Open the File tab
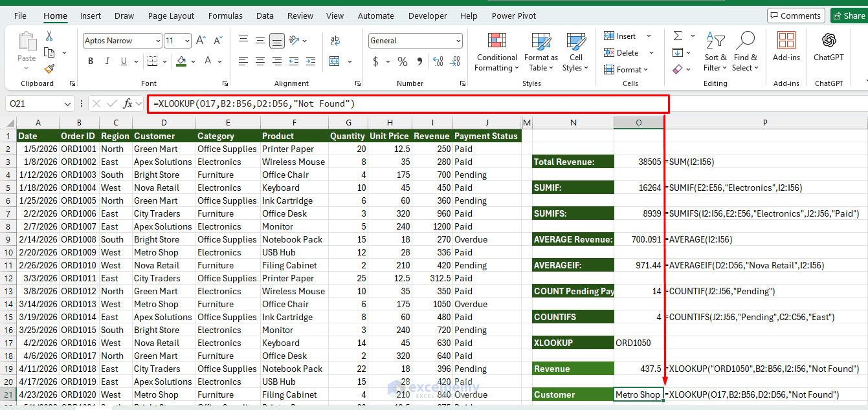 coord(20,16)
